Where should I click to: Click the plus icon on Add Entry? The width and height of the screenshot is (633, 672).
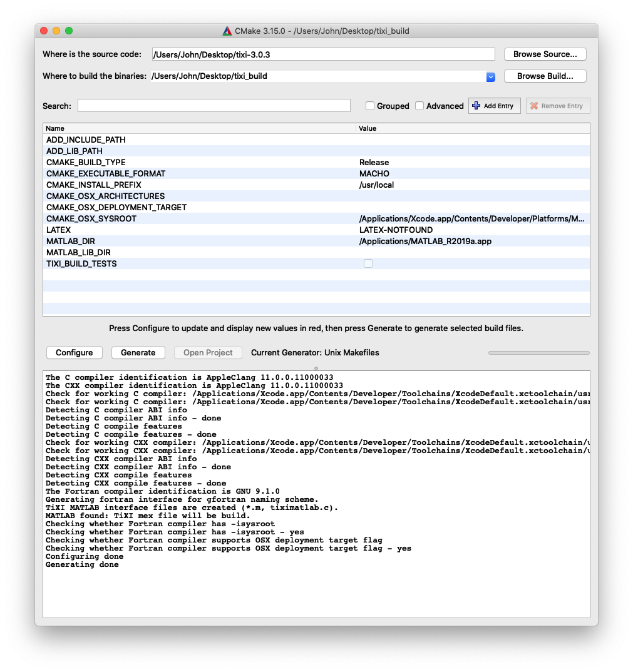(476, 105)
